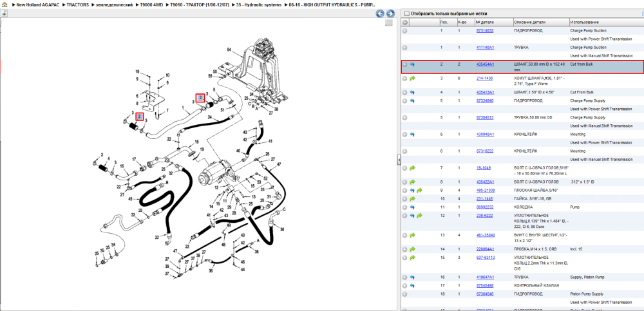Open part number link 19-1049

tap(484, 168)
